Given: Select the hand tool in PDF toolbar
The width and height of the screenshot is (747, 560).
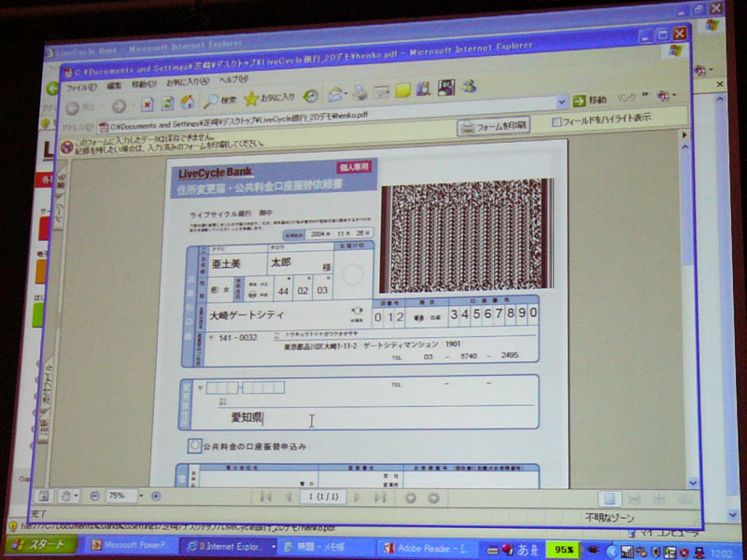Looking at the screenshot, I should [x=65, y=496].
